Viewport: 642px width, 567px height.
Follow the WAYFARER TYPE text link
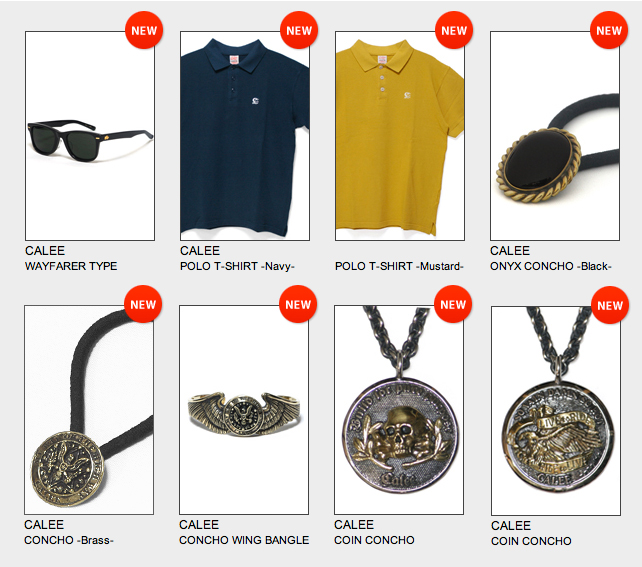tap(71, 266)
